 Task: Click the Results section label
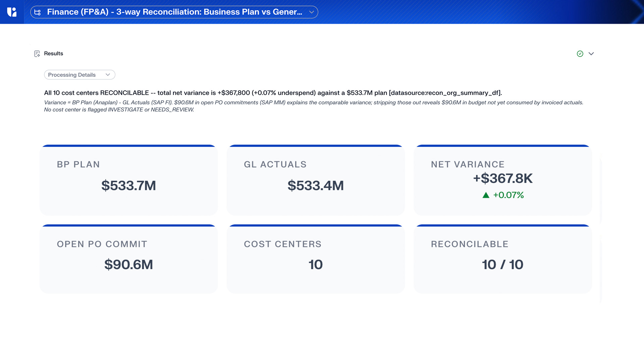(x=54, y=54)
